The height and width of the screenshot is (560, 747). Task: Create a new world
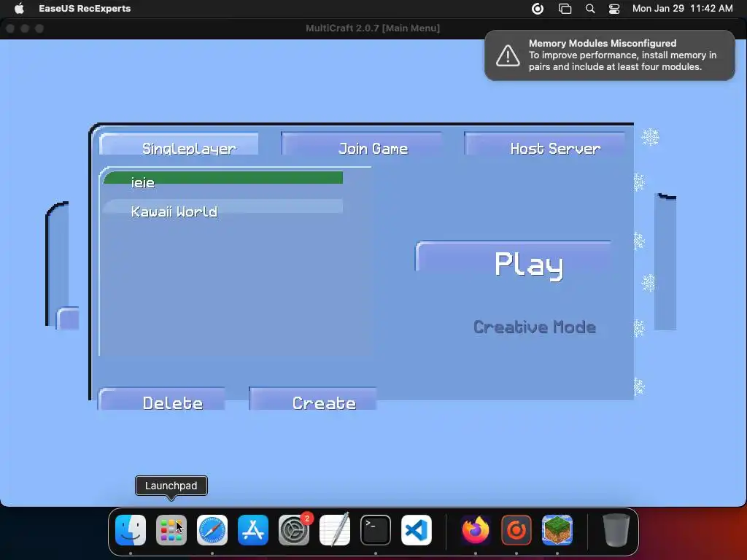312,399
